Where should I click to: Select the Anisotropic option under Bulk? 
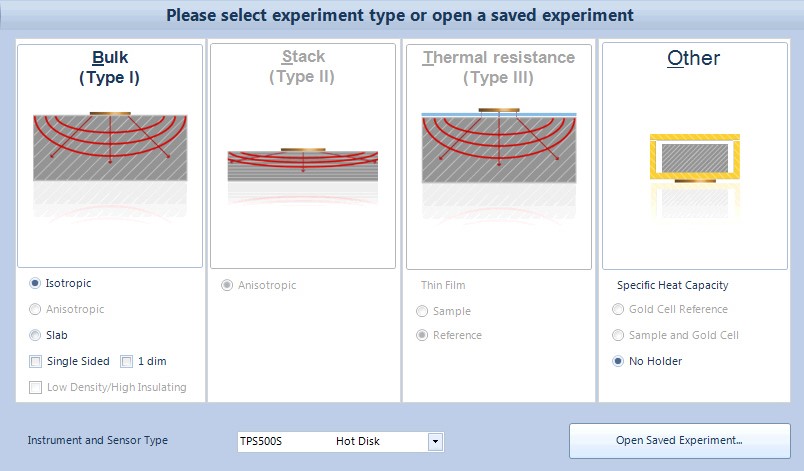pos(36,310)
